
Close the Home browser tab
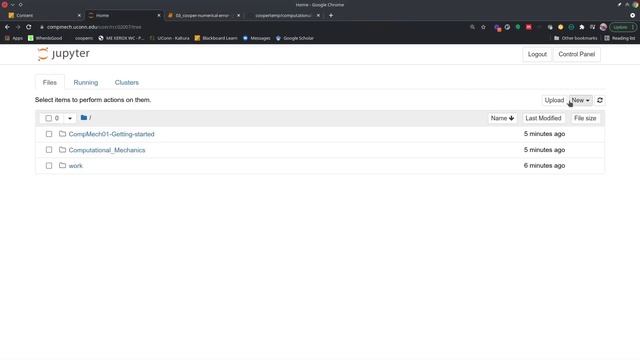click(159, 16)
